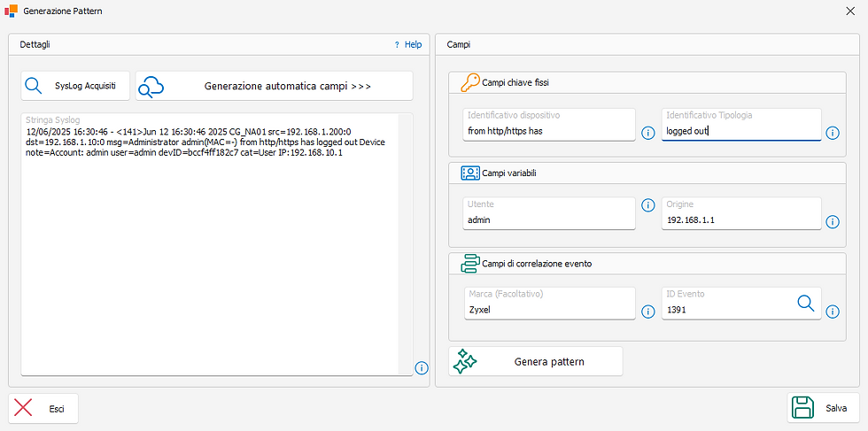Open the Help link
The width and height of the screenshot is (868, 431).
click(408, 44)
